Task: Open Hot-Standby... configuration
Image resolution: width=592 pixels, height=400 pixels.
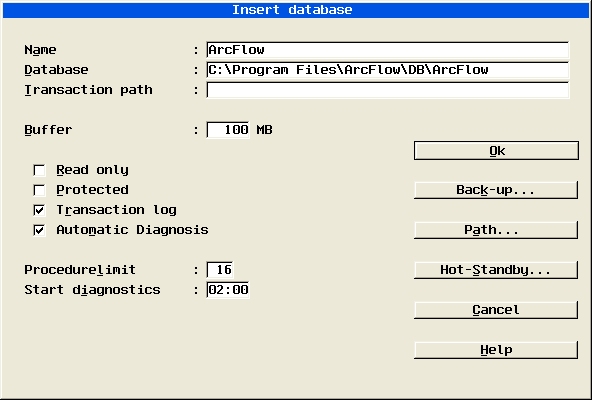Action: pos(496,270)
